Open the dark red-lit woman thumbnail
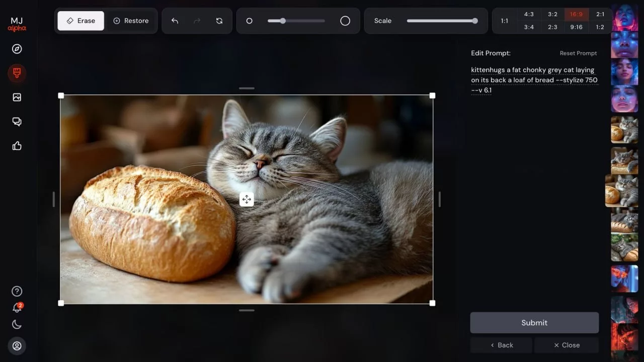Screen dimensions: 644x362 (624, 309)
